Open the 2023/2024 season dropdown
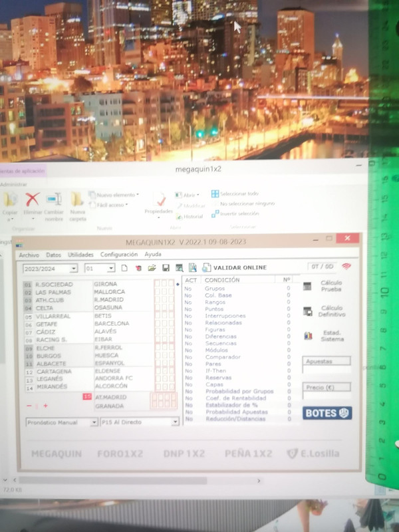This screenshot has width=399, height=532. coord(73,269)
